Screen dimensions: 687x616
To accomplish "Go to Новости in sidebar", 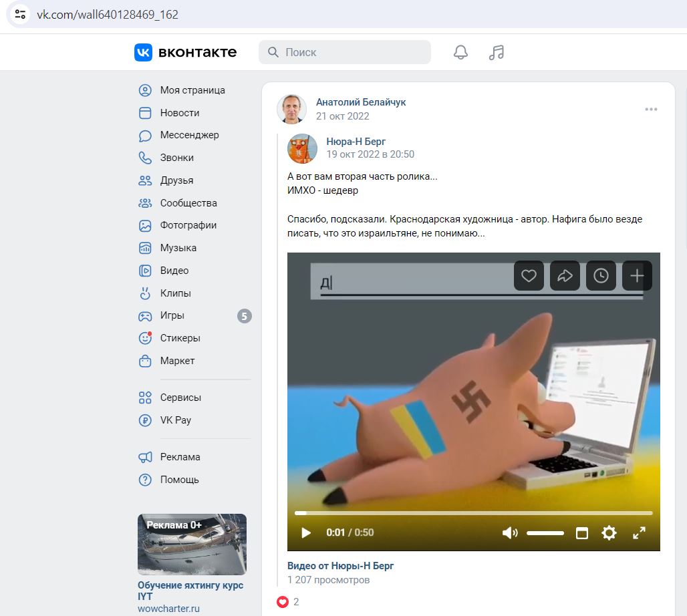I will [x=180, y=113].
